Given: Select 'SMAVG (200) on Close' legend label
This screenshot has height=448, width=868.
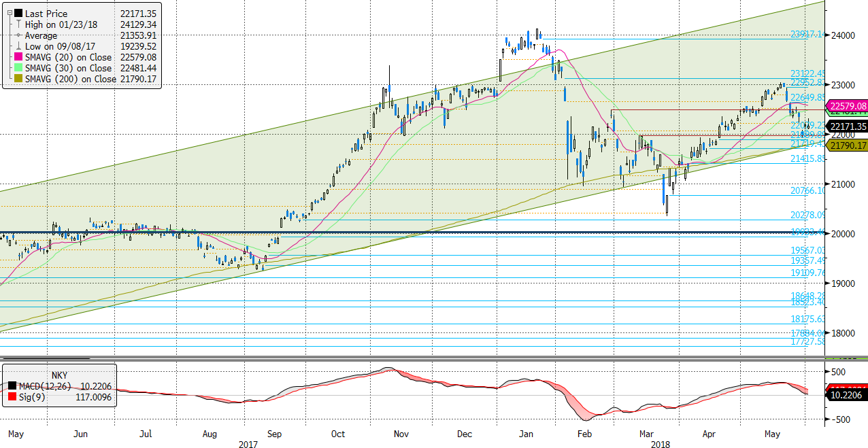Looking at the screenshot, I should coord(71,79).
